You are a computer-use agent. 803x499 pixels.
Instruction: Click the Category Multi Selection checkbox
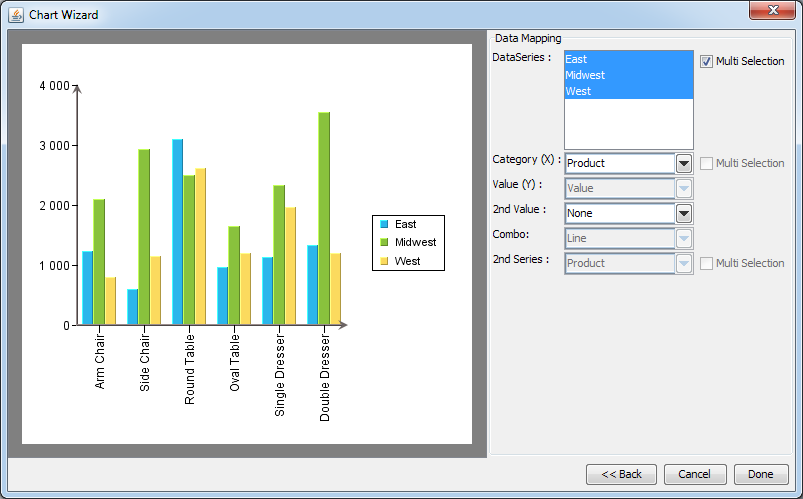(706, 163)
